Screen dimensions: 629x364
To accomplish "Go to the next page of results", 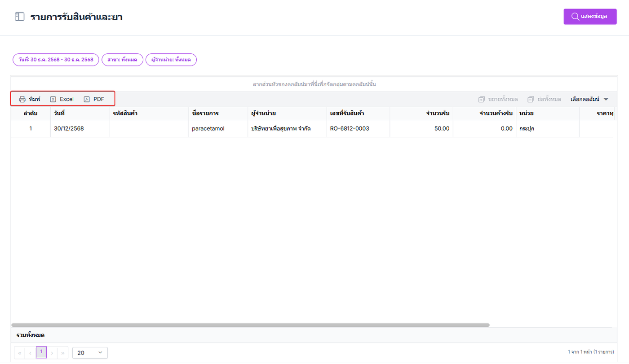I will (52, 353).
